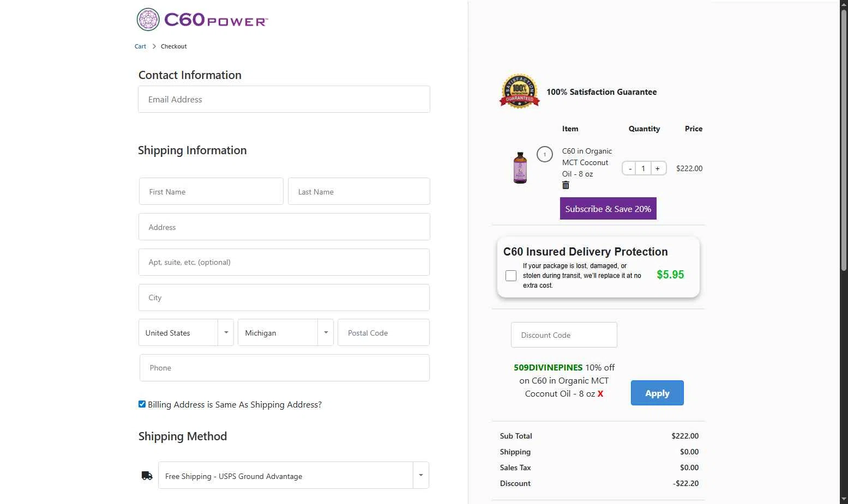Click into the Phone field
This screenshot has height=504, width=848.
pyautogui.click(x=285, y=368)
